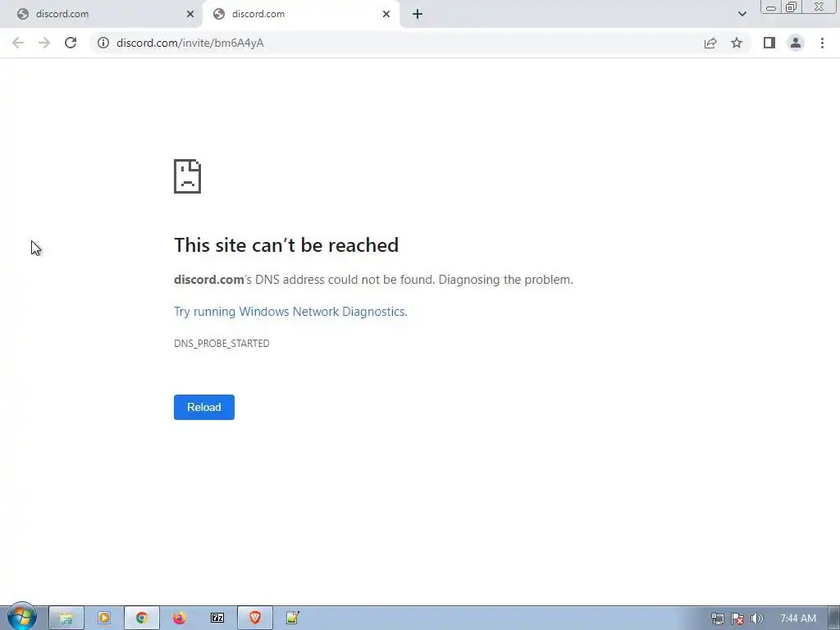Viewport: 840px width, 630px height.
Task: Click the browser Back arrow
Action: (18, 43)
